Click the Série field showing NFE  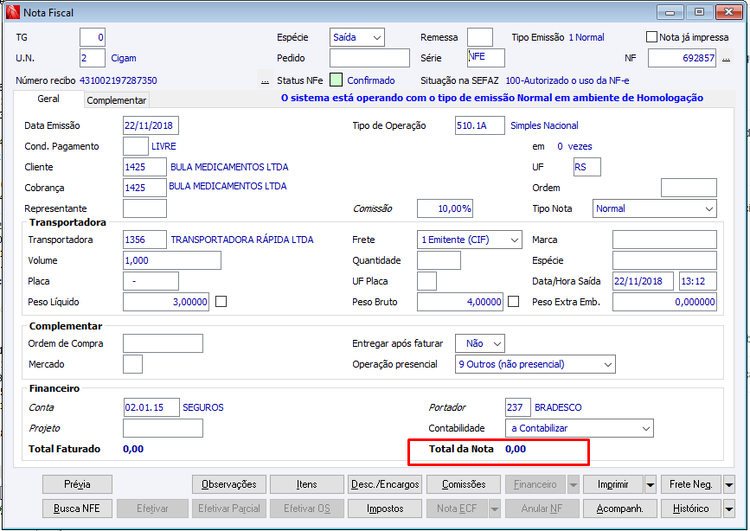pos(485,58)
